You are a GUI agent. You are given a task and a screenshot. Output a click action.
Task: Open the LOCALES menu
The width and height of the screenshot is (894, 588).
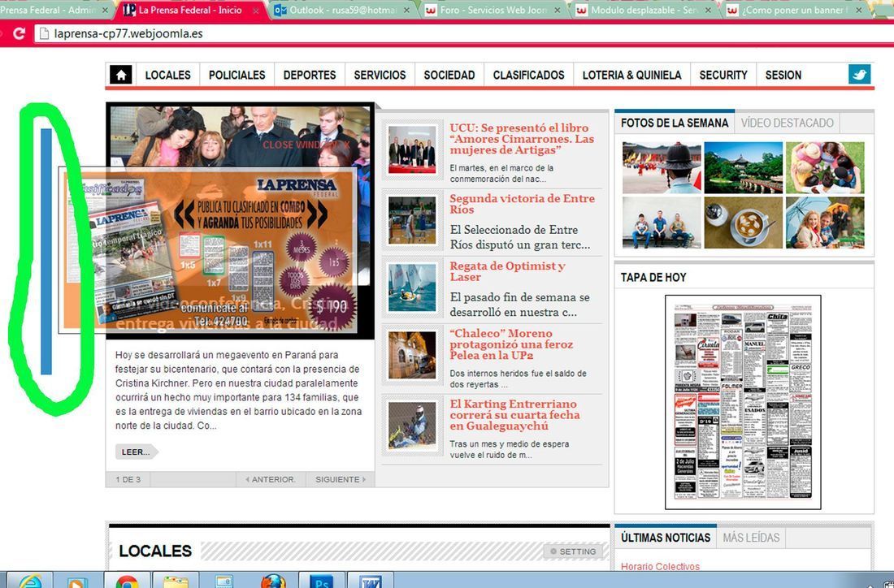click(x=167, y=76)
